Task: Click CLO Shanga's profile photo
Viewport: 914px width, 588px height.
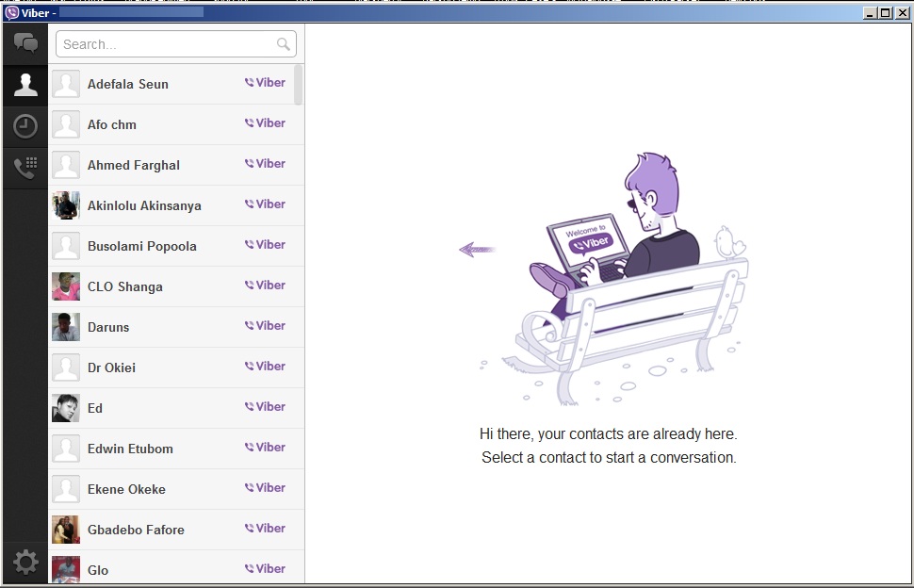Action: pyautogui.click(x=66, y=286)
